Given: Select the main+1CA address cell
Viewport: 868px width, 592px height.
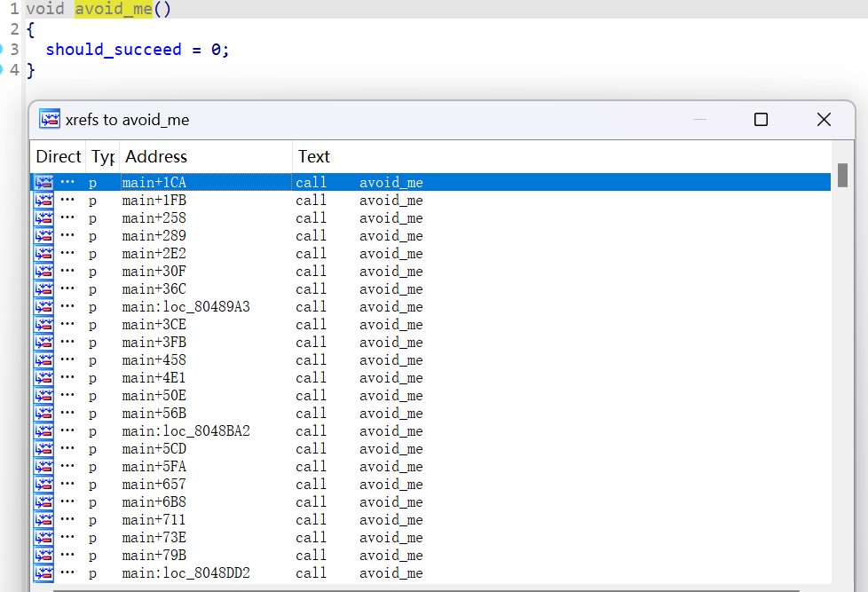Looking at the screenshot, I should point(206,182).
